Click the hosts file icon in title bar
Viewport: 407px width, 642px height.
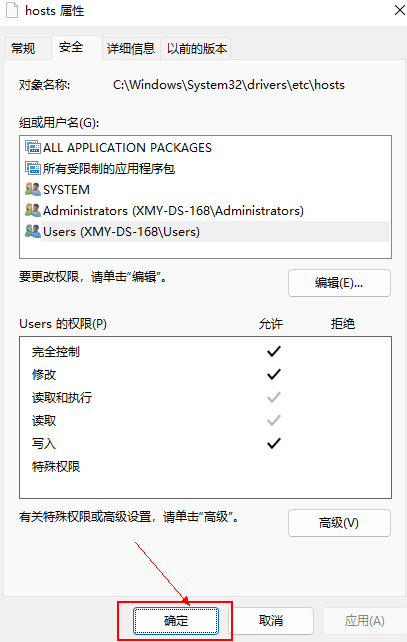click(12, 10)
